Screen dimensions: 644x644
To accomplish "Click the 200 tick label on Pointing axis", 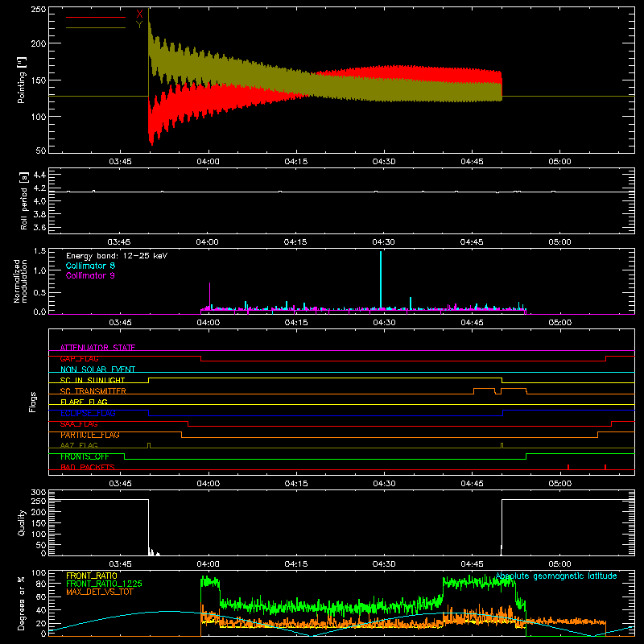I will (38, 43).
